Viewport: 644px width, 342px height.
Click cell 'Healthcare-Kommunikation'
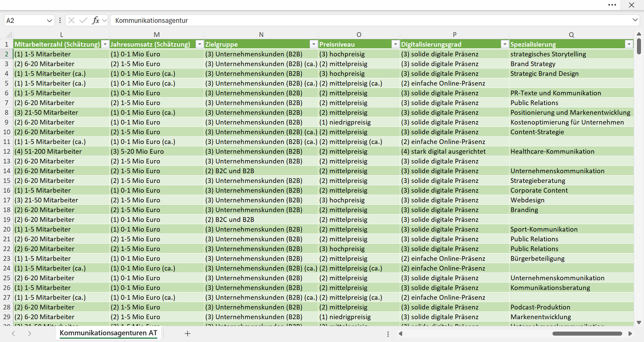click(x=571, y=151)
